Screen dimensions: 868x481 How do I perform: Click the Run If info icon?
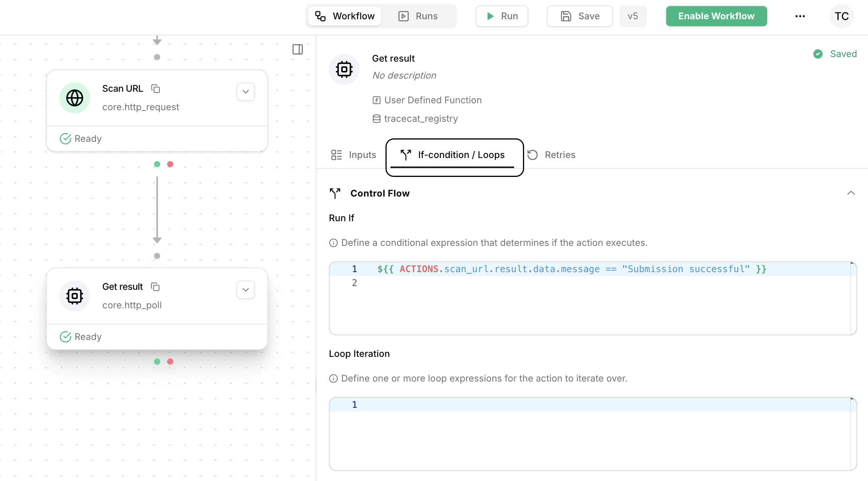(x=333, y=243)
